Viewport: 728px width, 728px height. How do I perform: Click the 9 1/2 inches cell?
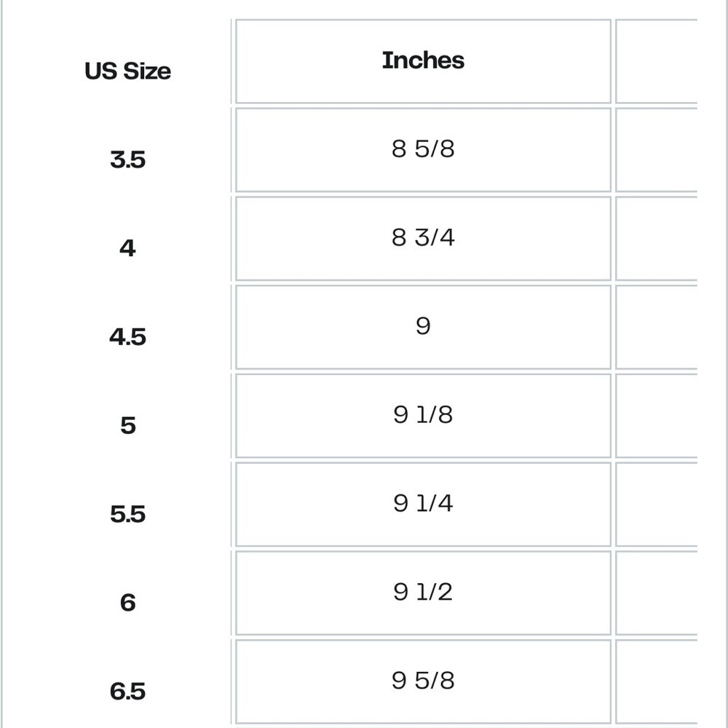(423, 593)
